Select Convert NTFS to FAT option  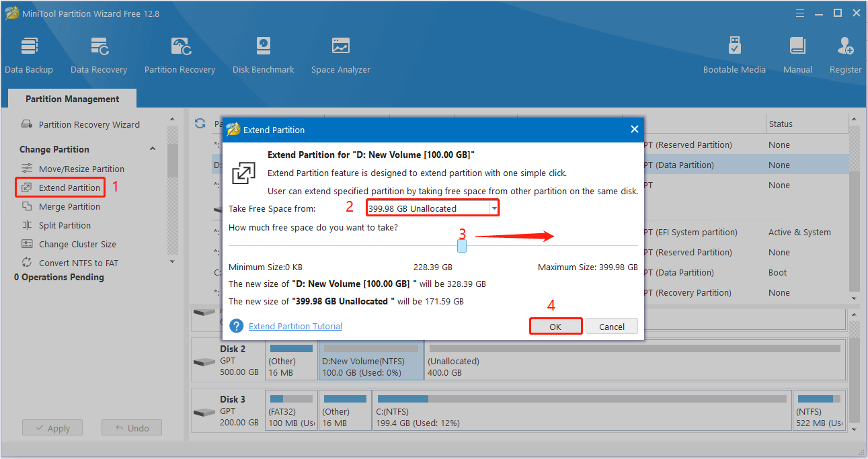[79, 263]
